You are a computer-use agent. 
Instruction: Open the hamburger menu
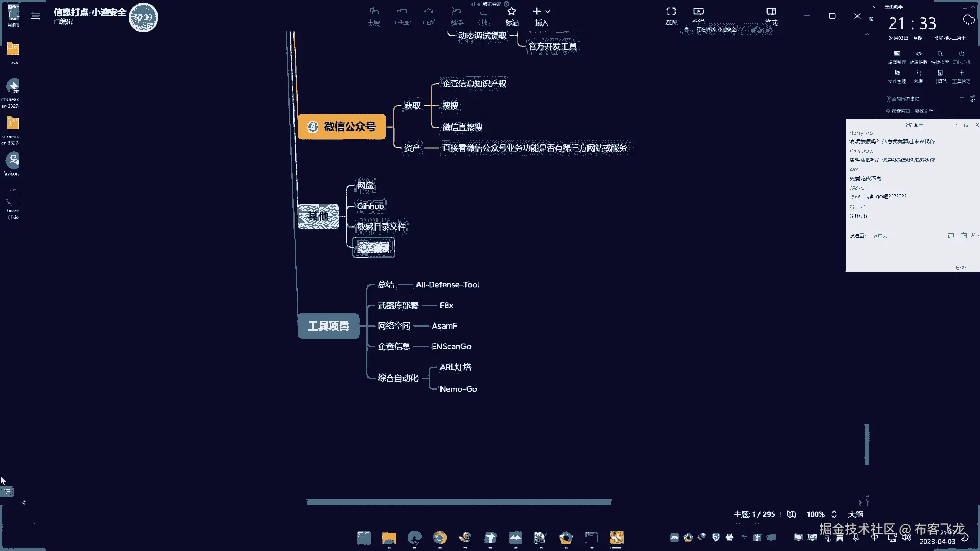[x=35, y=16]
